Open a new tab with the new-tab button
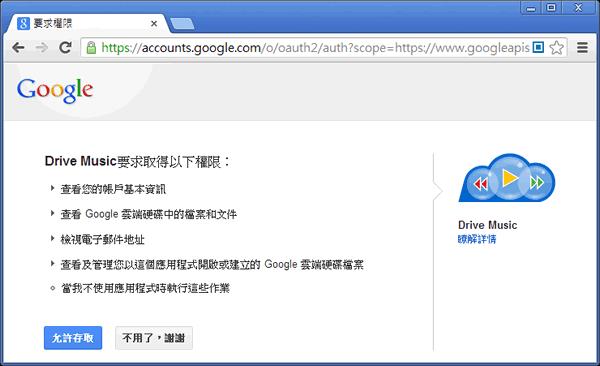 click(182, 24)
